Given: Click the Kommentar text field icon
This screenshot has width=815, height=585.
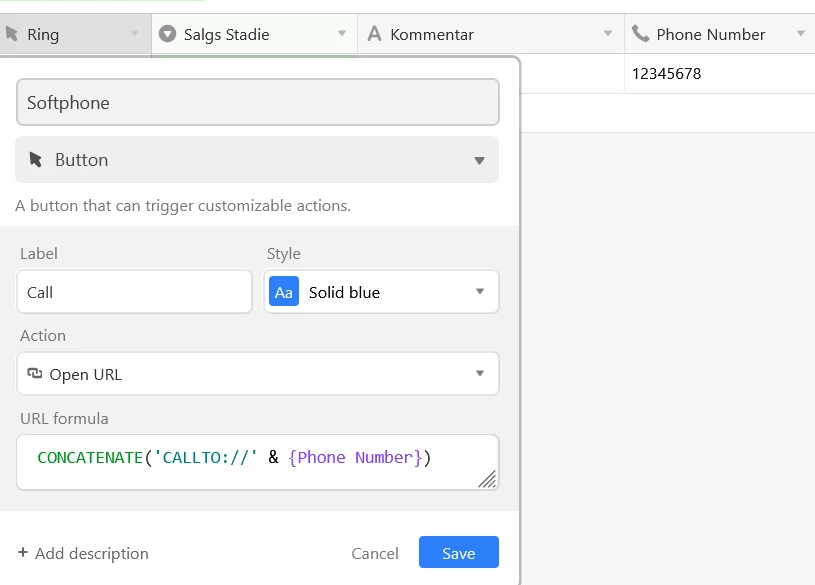Looking at the screenshot, I should [x=375, y=34].
